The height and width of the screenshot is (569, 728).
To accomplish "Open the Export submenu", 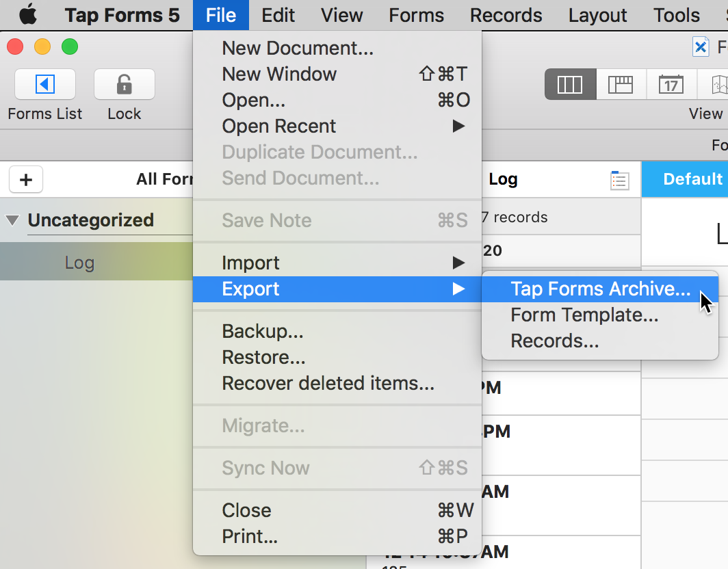I will pos(337,289).
